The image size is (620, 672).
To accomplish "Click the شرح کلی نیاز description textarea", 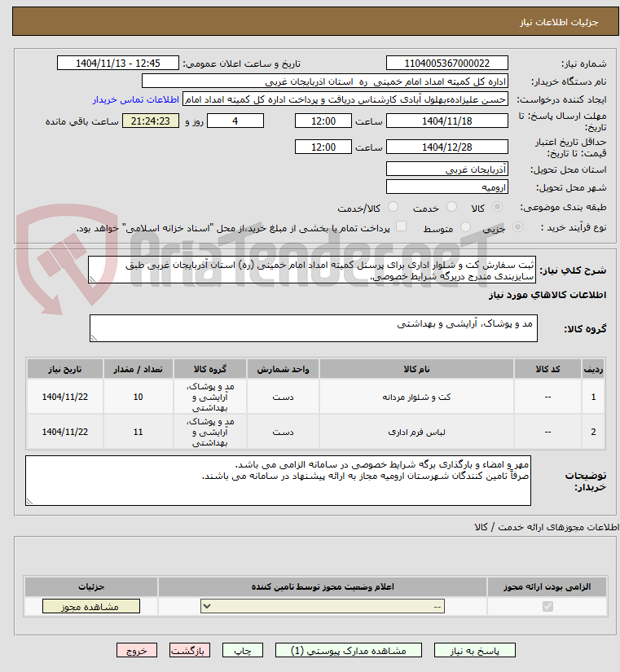I will pyautogui.click(x=312, y=270).
